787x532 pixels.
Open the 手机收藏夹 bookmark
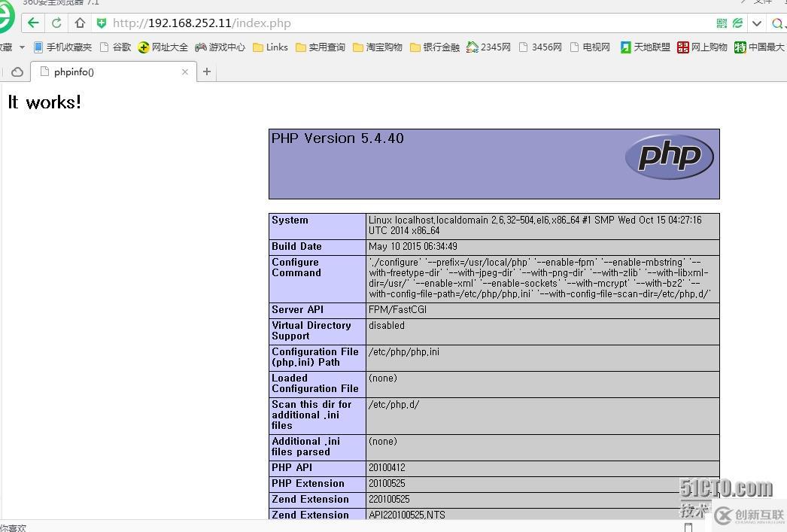62,47
